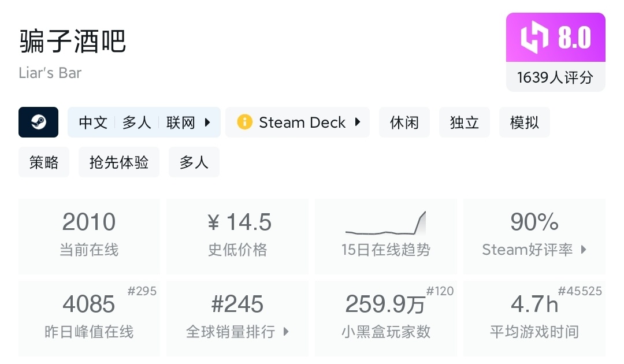Select the 休闲 genre tag

(404, 122)
